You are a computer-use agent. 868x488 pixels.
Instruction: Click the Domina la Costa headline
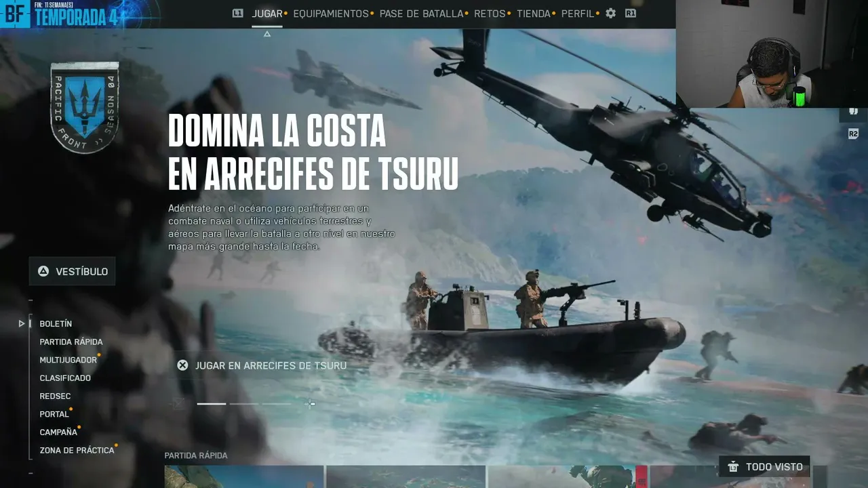tap(313, 152)
